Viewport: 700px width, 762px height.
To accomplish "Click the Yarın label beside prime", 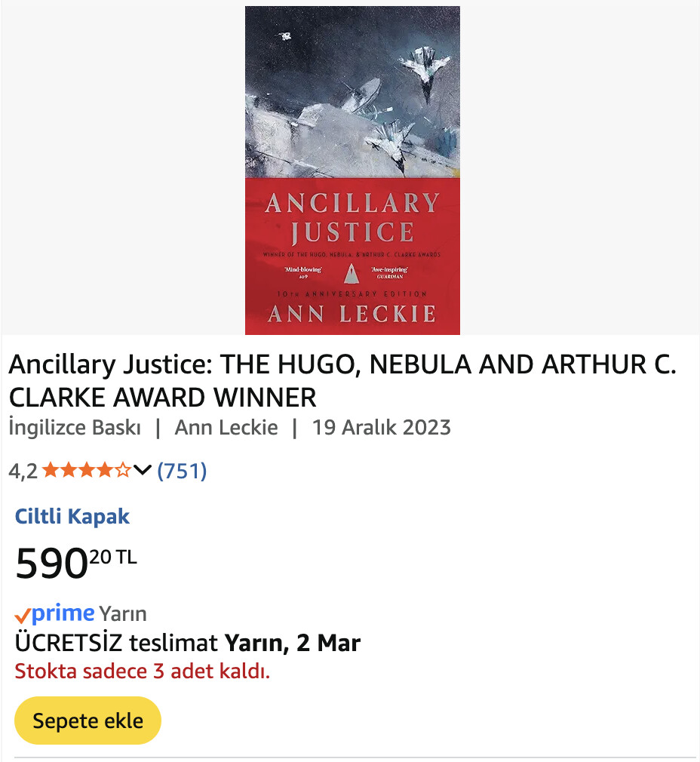I will pos(123,614).
